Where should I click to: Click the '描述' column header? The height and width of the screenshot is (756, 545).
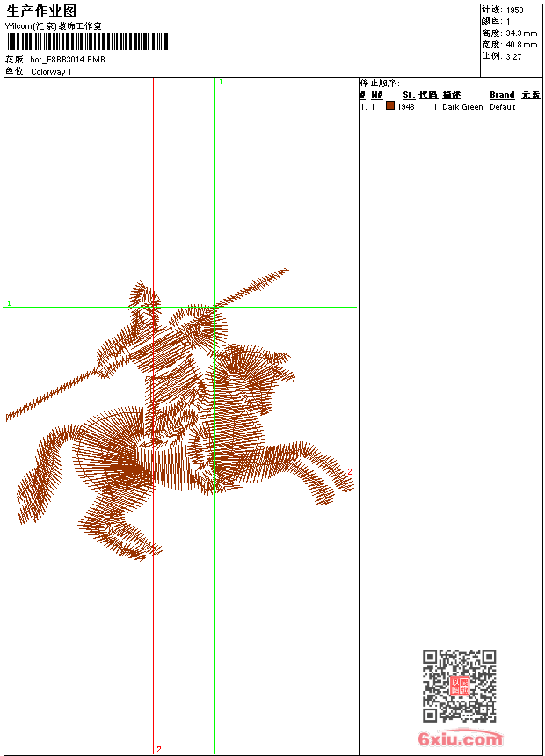tap(452, 95)
